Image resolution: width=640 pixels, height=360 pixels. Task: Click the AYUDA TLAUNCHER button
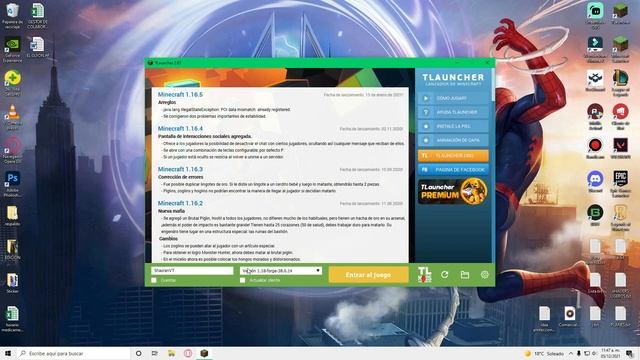click(x=453, y=112)
